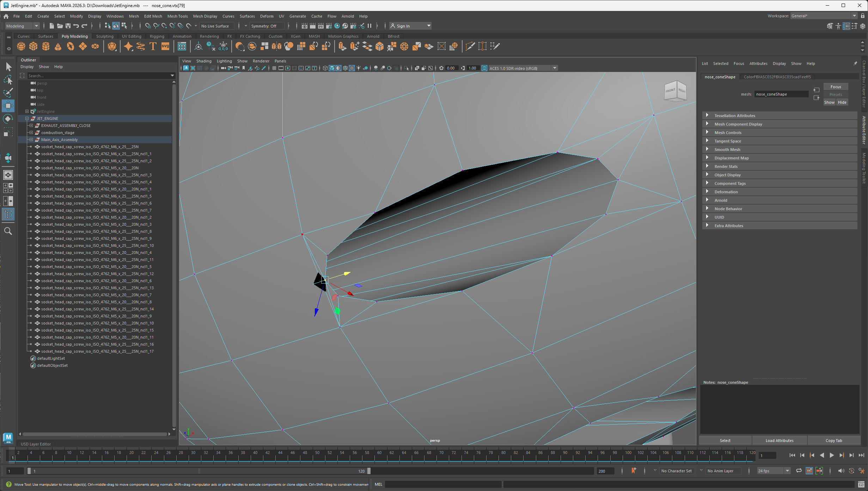Mute audio with the speaker icon

[841, 471]
